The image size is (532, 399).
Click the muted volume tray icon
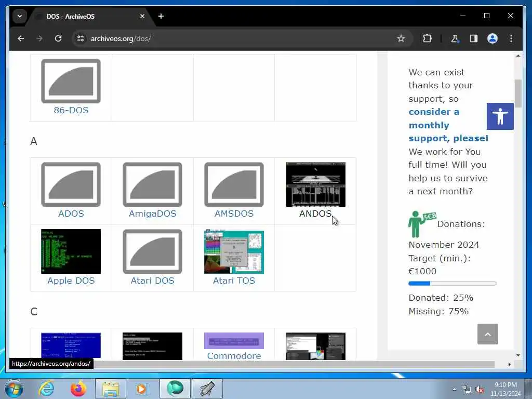(480, 390)
